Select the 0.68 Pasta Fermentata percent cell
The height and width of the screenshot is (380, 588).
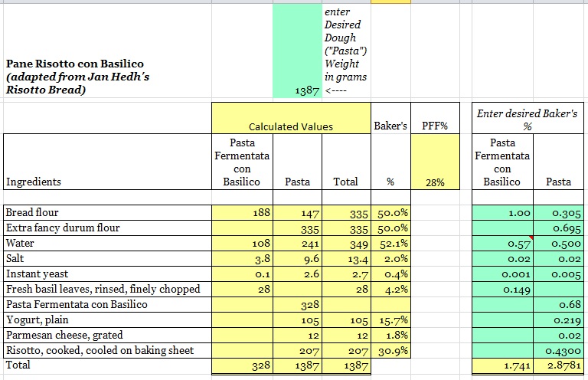click(556, 305)
